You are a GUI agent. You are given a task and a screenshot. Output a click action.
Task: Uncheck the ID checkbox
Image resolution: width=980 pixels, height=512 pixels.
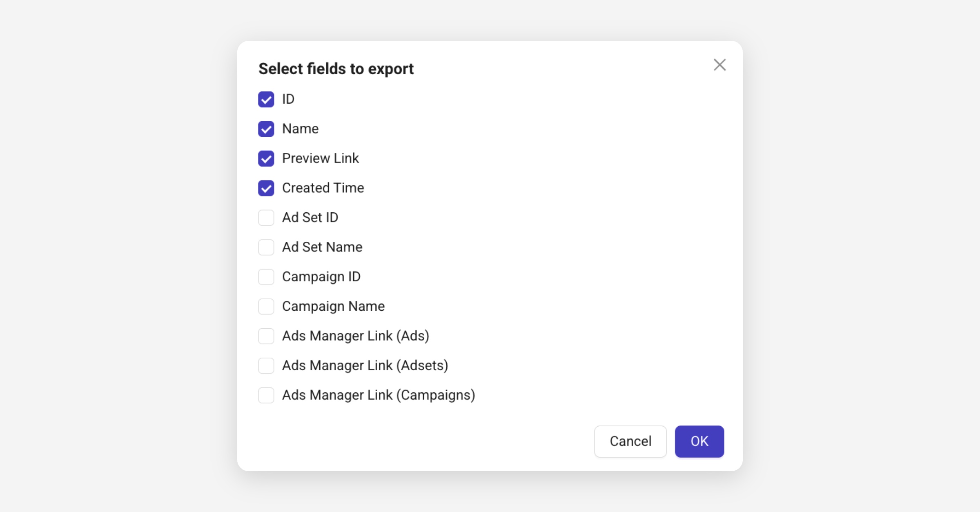266,99
